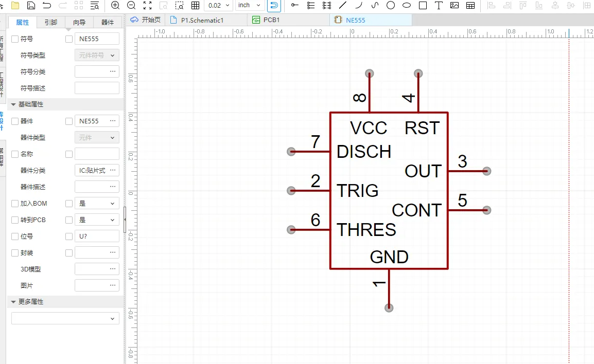Tick the checkbox beside the 封装 label
This screenshot has height=364, width=594.
[15, 253]
